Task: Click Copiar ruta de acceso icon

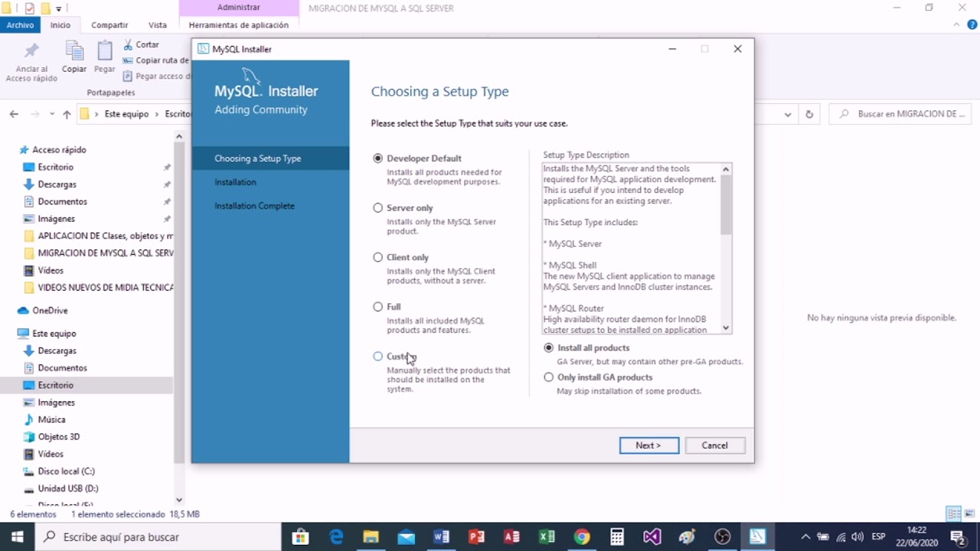Action: pos(128,60)
